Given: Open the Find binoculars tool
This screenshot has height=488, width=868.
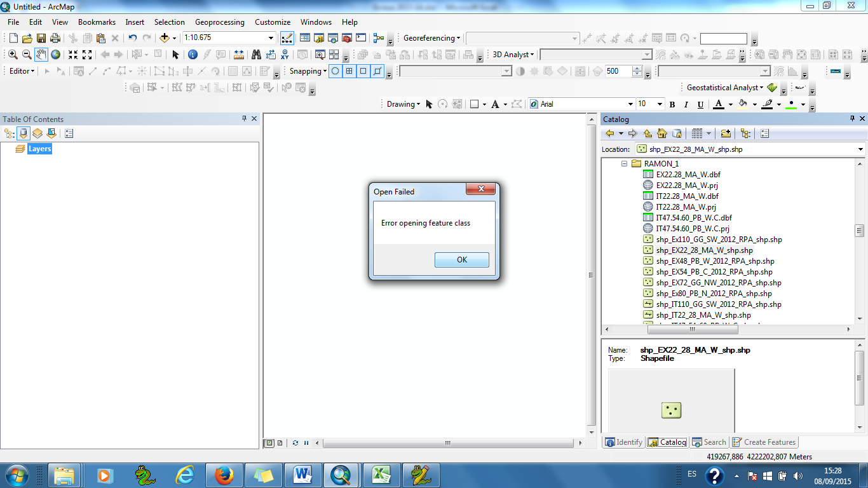Looking at the screenshot, I should (256, 55).
